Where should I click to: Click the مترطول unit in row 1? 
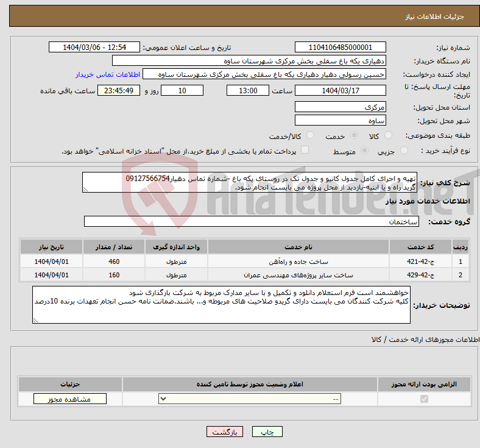click(176, 261)
